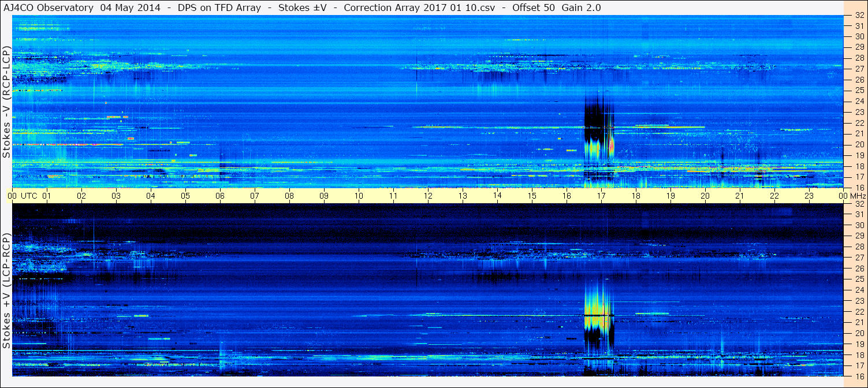This screenshot has height=388, width=868.
Task: Select the 10 hour marker on time axis
Action: [359, 196]
